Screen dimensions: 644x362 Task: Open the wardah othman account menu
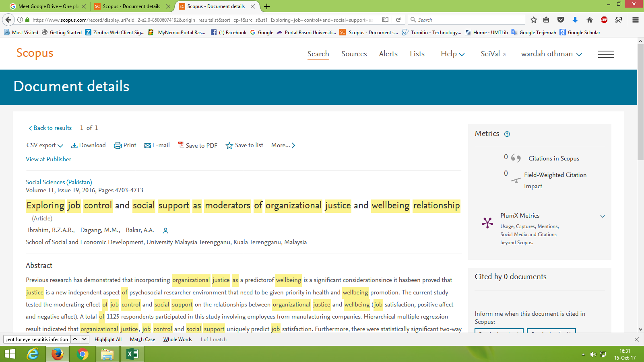(x=551, y=54)
